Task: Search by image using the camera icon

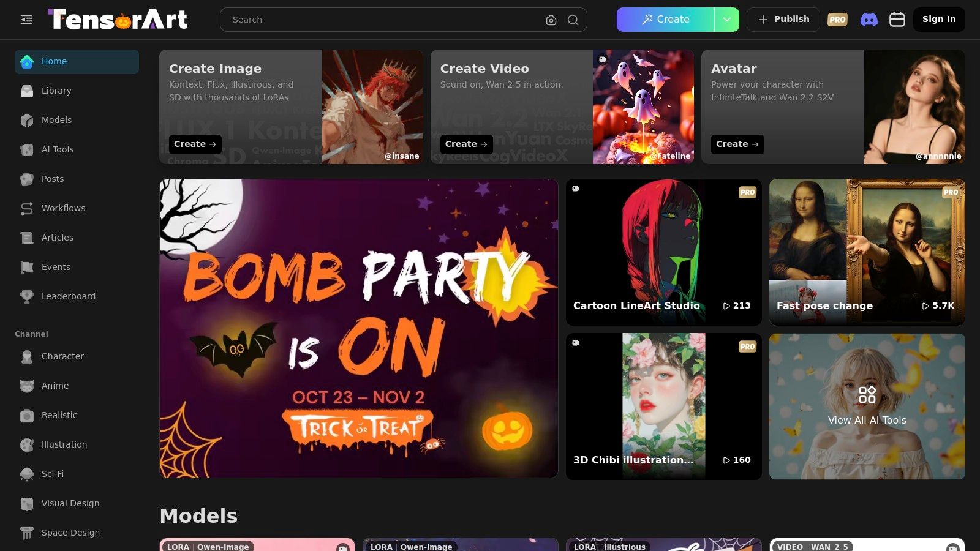Action: pos(551,20)
